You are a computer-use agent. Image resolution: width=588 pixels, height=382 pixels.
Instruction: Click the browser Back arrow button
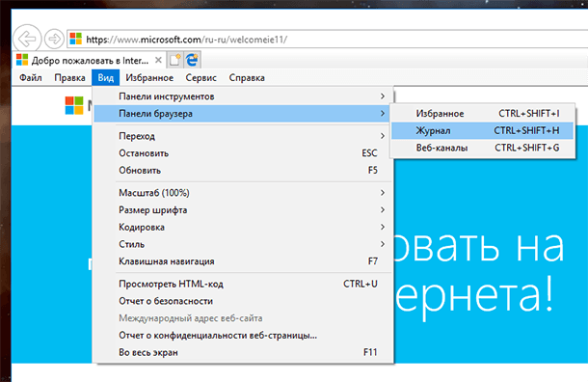[27, 39]
